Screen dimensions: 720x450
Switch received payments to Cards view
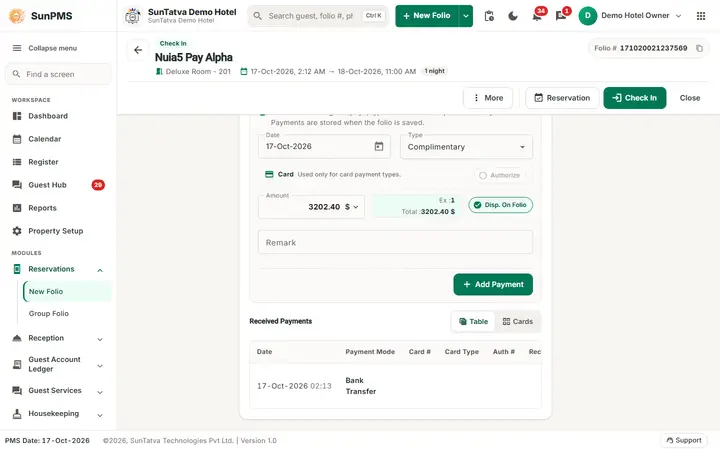click(x=518, y=321)
